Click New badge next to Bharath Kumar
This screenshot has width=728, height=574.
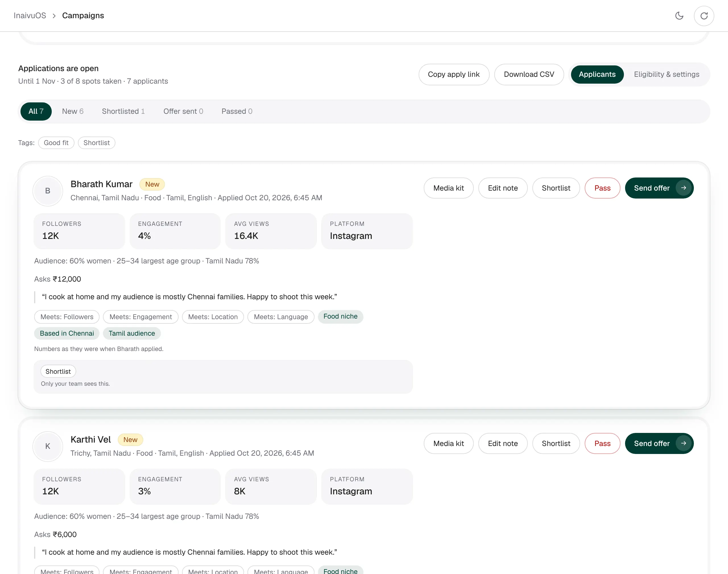coord(152,184)
